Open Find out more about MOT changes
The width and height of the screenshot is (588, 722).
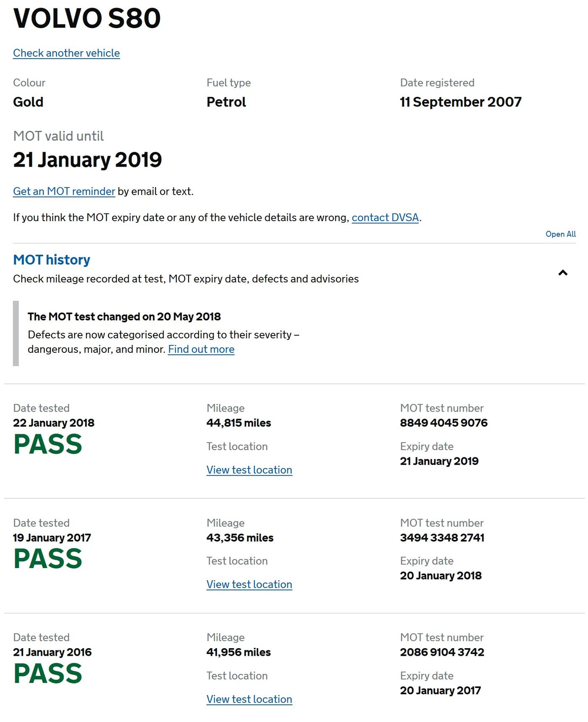tap(201, 349)
